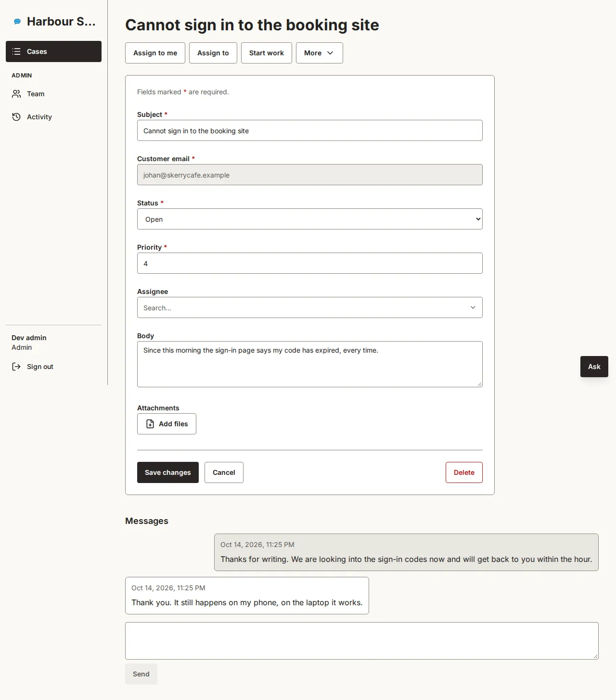Cancel editing the case
Image resolution: width=616 pixels, height=700 pixels.
224,472
